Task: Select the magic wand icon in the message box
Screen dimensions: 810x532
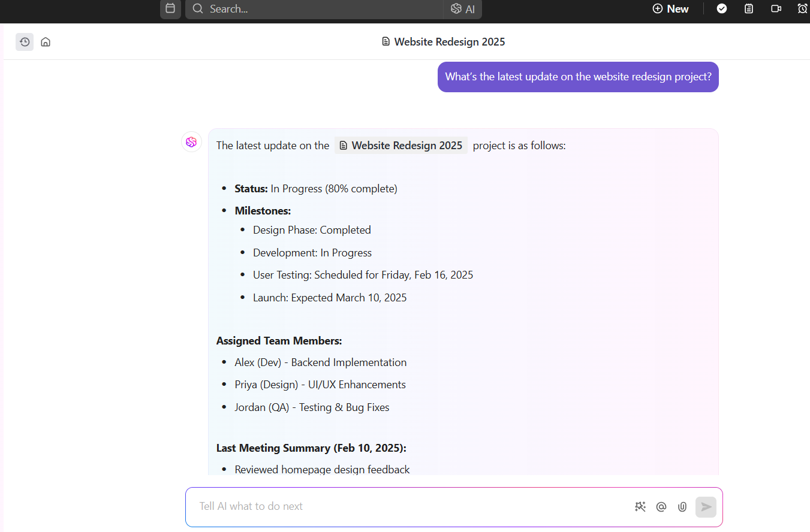Action: (640, 506)
